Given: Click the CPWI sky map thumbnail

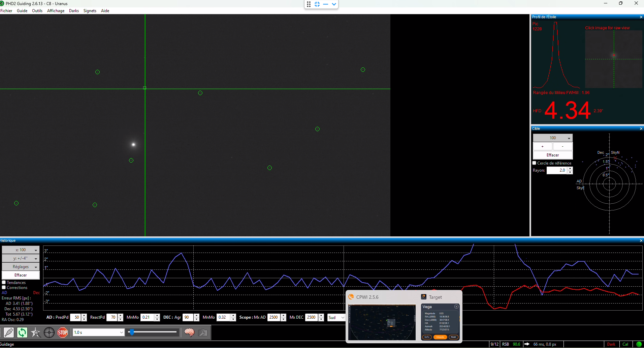Looking at the screenshot, I should [382, 322].
